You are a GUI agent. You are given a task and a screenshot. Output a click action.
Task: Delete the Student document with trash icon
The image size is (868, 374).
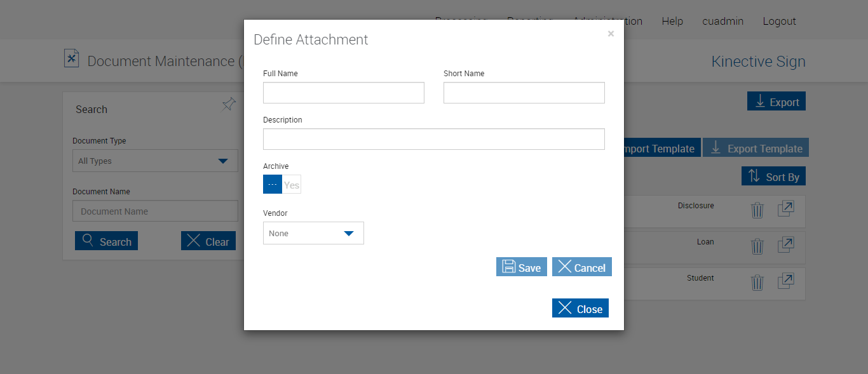click(757, 283)
